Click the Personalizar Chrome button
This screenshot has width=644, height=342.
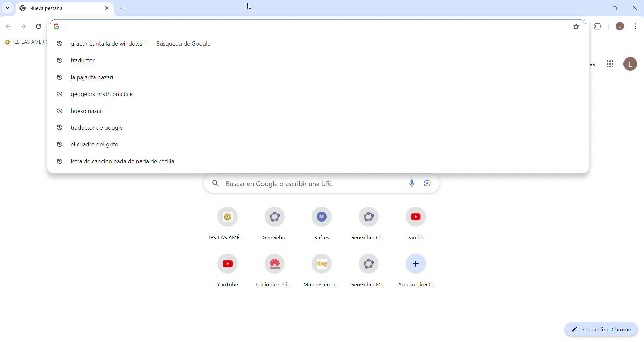pyautogui.click(x=601, y=330)
